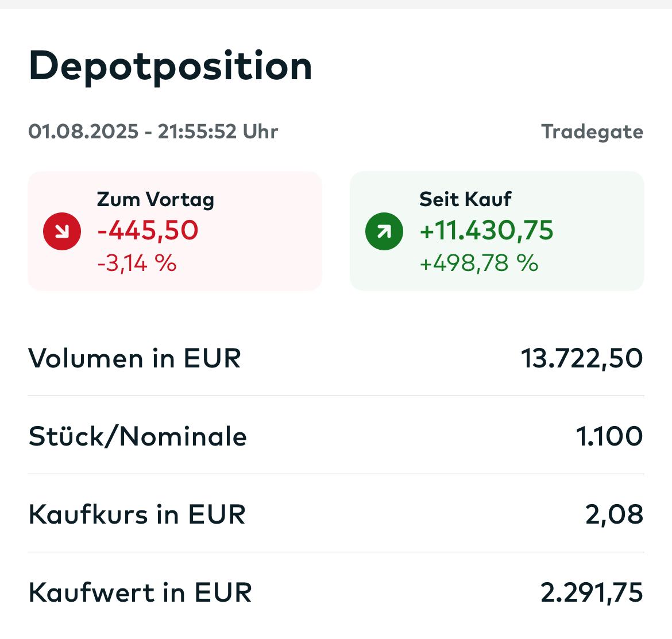Select the Volumen in EUR row
The width and height of the screenshot is (672, 639).
pos(336,358)
